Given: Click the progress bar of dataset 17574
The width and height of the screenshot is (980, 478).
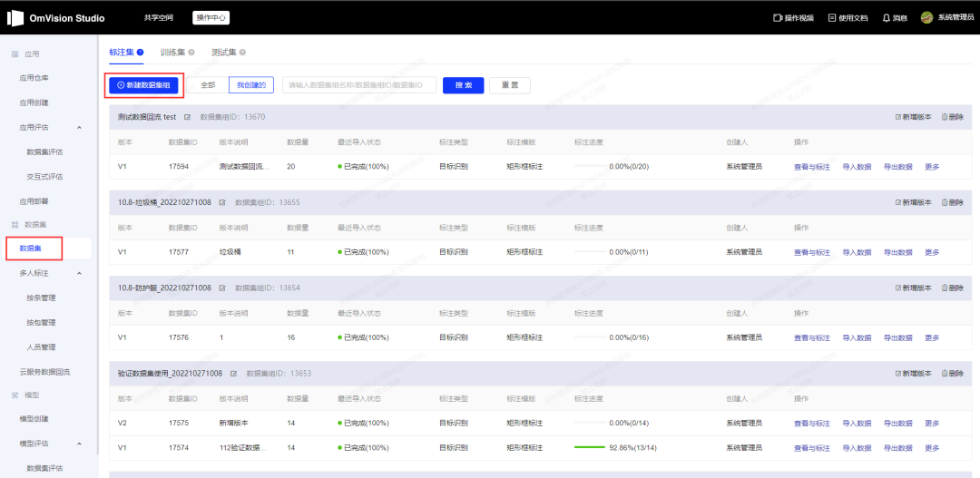Looking at the screenshot, I should click(589, 448).
